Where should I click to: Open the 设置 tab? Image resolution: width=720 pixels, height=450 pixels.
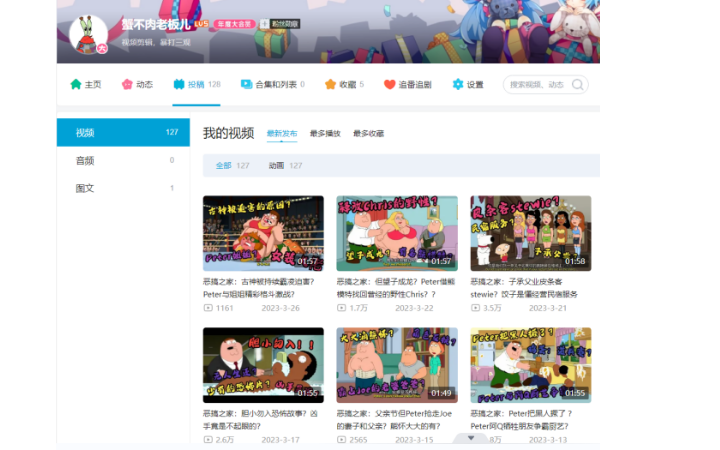[x=468, y=84]
